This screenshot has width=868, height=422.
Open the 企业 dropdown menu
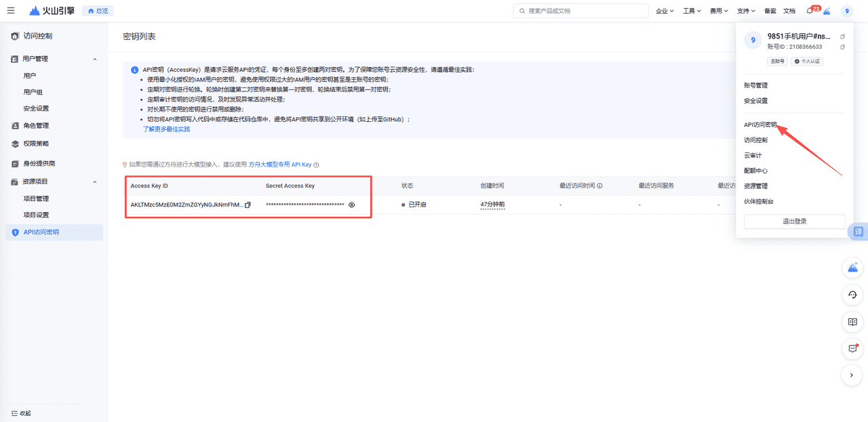[x=664, y=10]
